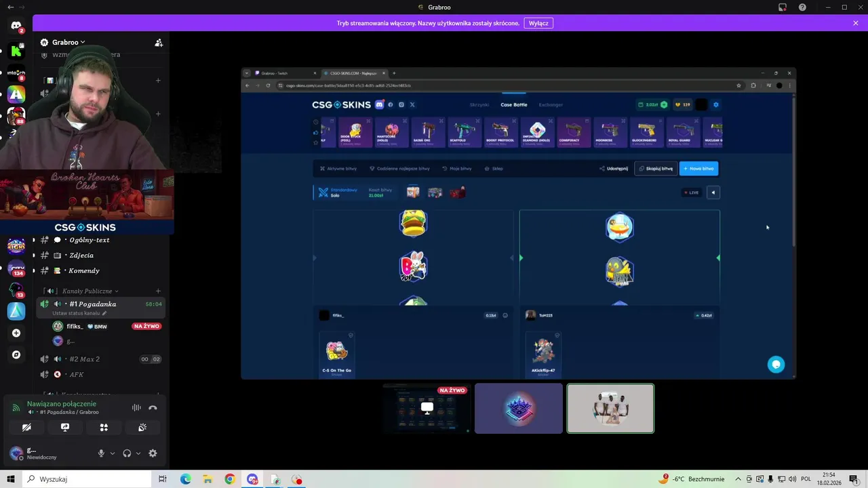Open the green Kick server icon
The height and width of the screenshot is (488, 868).
16,51
